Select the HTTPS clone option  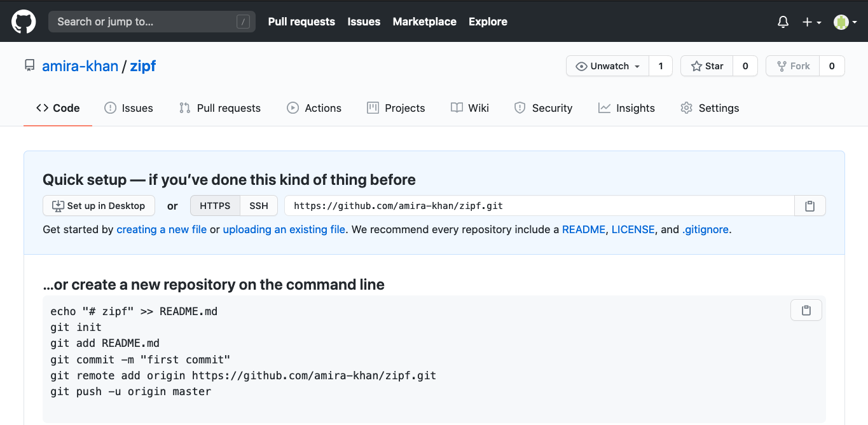(215, 206)
